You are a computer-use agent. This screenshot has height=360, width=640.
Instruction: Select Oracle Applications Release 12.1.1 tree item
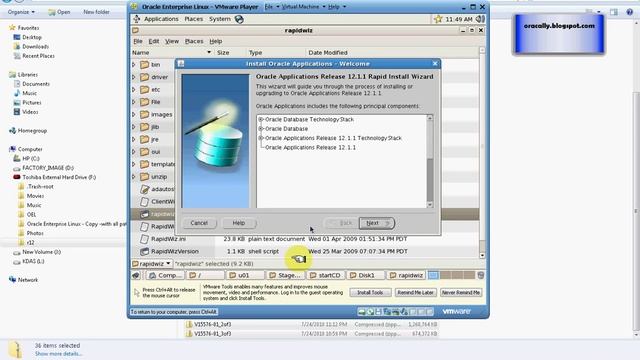tap(310, 147)
